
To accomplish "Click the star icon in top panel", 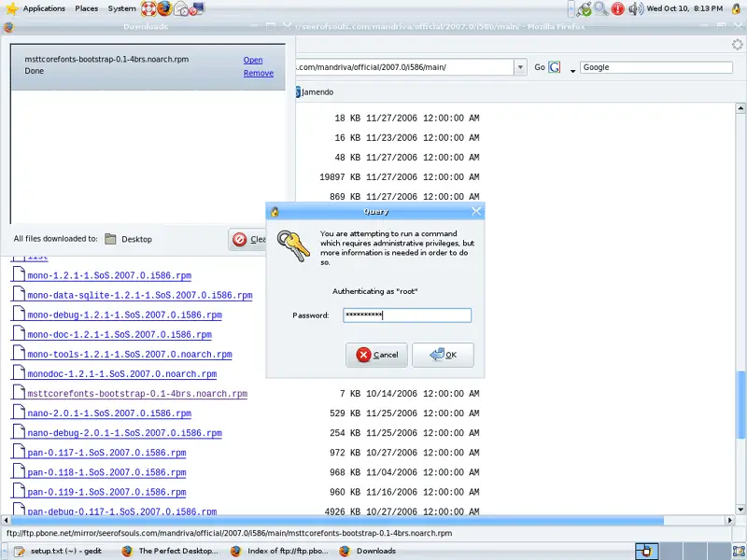I will (11, 8).
